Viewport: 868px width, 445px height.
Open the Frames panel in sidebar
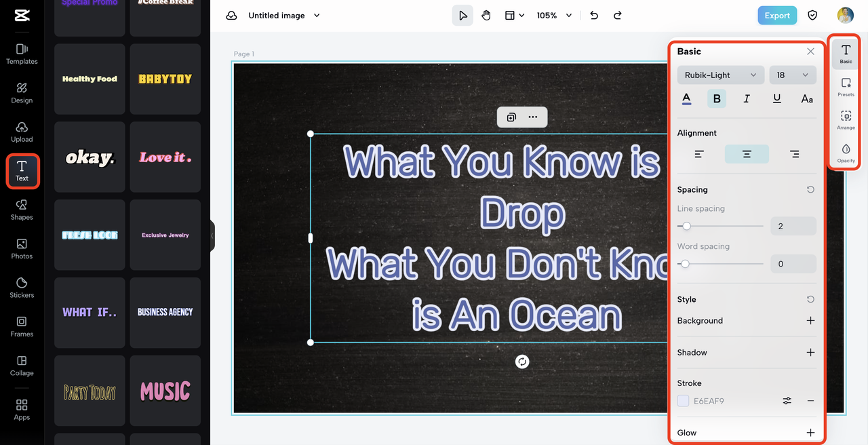(22, 326)
